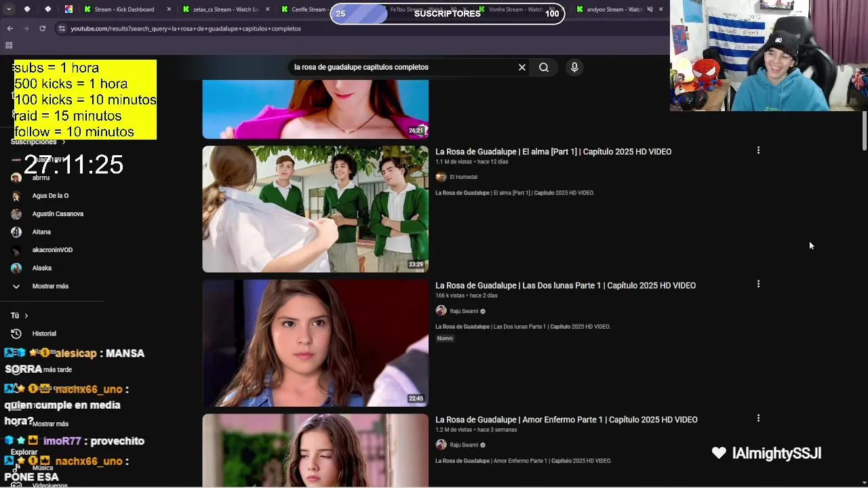This screenshot has width=868, height=488.
Task: Expand the Suscripciones section chevron
Action: (x=64, y=142)
